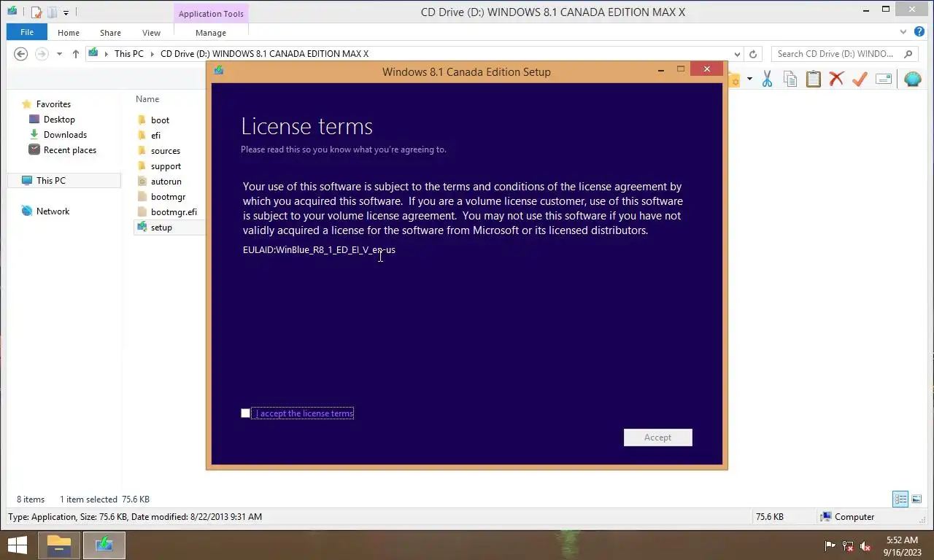The height and width of the screenshot is (560, 934).
Task: Expand the chevron after This PC in breadcrumb
Action: click(x=152, y=54)
